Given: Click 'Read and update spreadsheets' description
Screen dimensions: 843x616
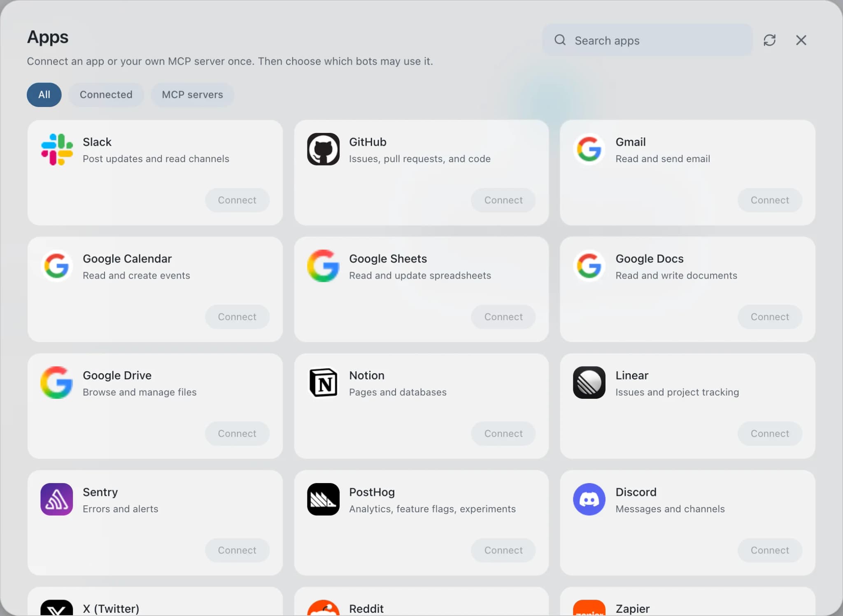Looking at the screenshot, I should tap(420, 276).
